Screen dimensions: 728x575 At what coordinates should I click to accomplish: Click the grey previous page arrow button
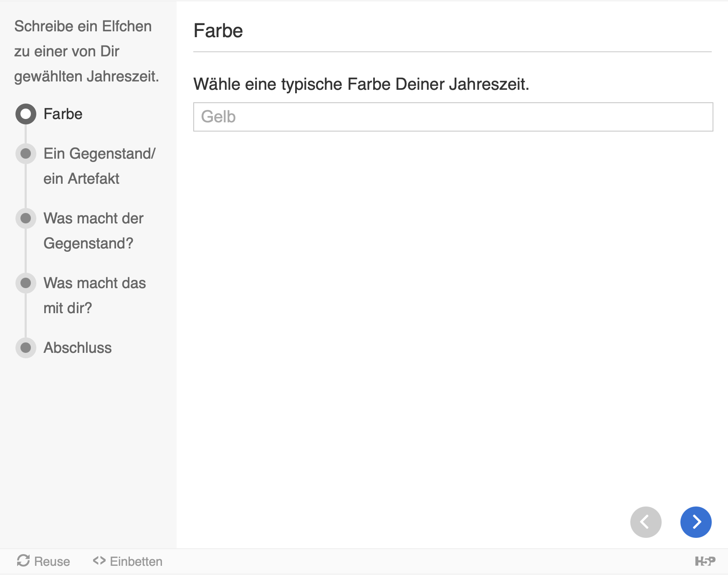(x=646, y=522)
